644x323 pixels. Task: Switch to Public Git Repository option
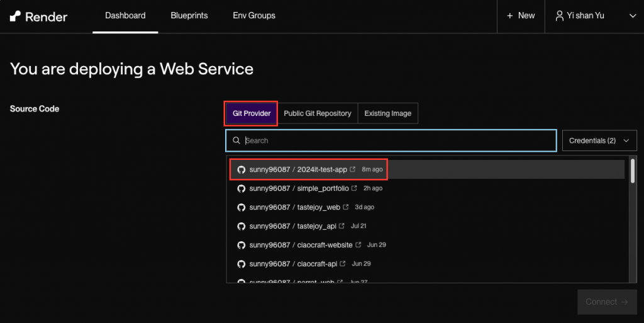tap(317, 113)
